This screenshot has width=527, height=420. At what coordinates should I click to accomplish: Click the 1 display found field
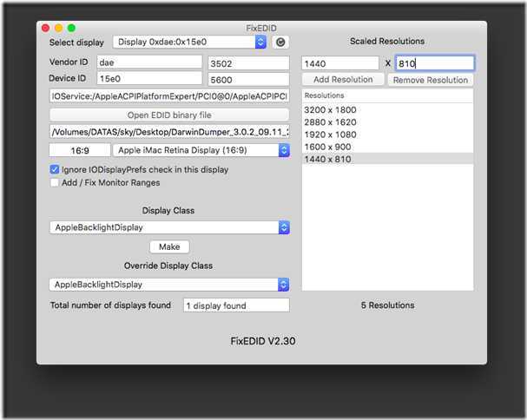click(236, 305)
